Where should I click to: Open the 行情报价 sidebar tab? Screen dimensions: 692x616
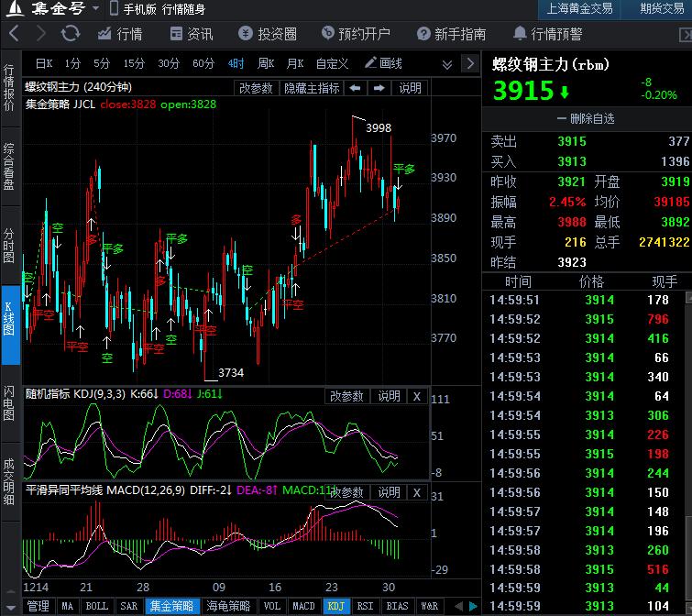(x=10, y=88)
